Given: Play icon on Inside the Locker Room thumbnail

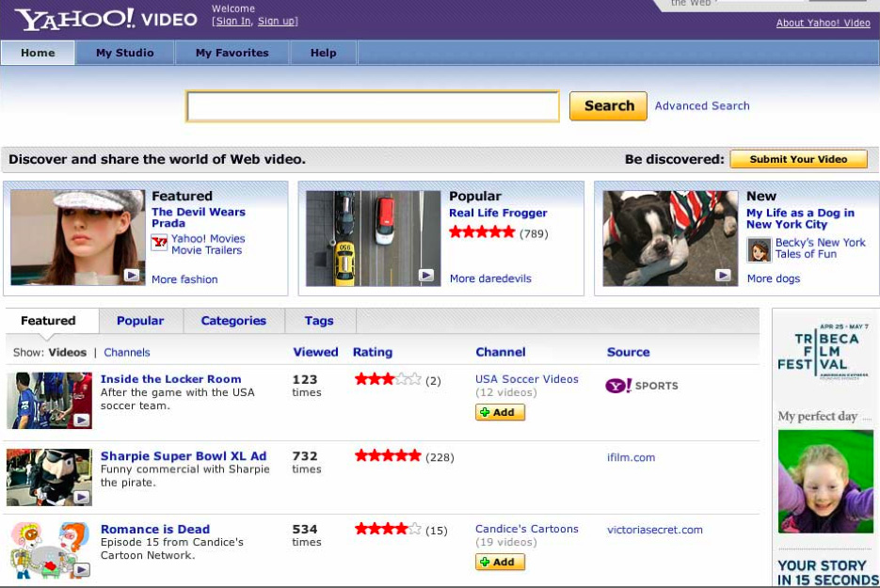Looking at the screenshot, I should [82, 421].
